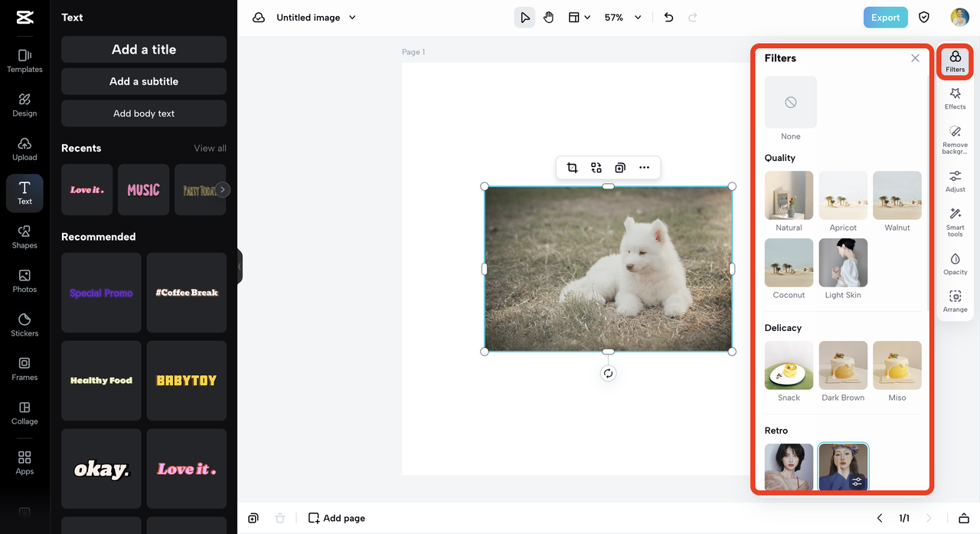Crop the selected image
Screen dimensions: 980x534
pyautogui.click(x=572, y=168)
